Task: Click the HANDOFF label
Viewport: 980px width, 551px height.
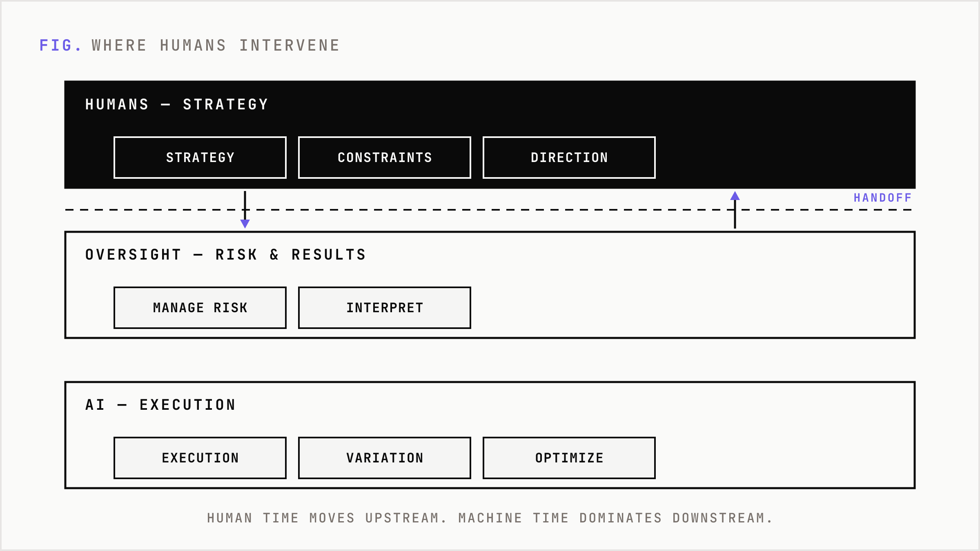Action: click(882, 198)
